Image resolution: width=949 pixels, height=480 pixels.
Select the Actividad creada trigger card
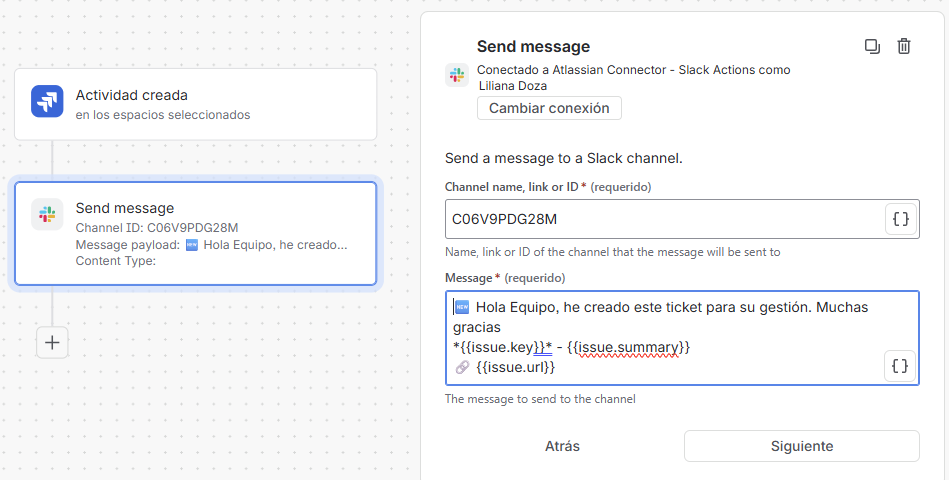pyautogui.click(x=195, y=104)
